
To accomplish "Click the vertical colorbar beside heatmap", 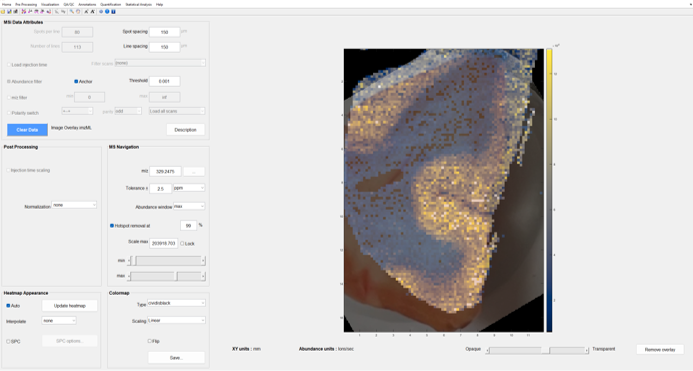I will pyautogui.click(x=549, y=190).
